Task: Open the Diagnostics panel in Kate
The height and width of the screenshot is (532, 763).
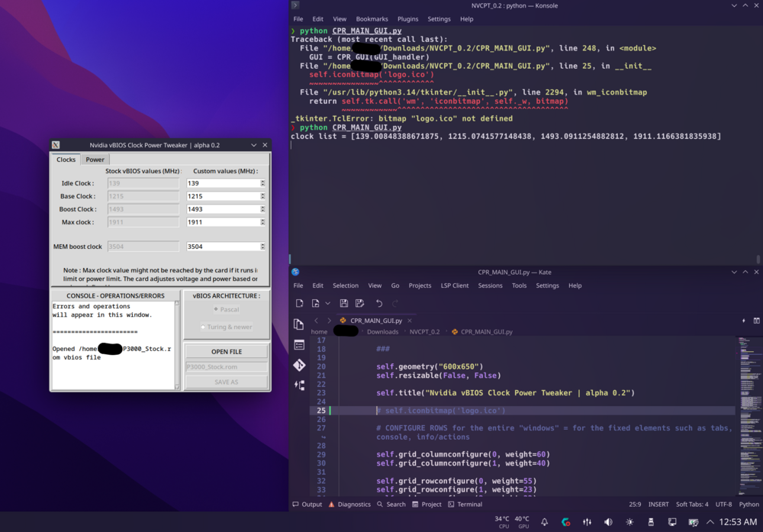Action: pos(349,505)
